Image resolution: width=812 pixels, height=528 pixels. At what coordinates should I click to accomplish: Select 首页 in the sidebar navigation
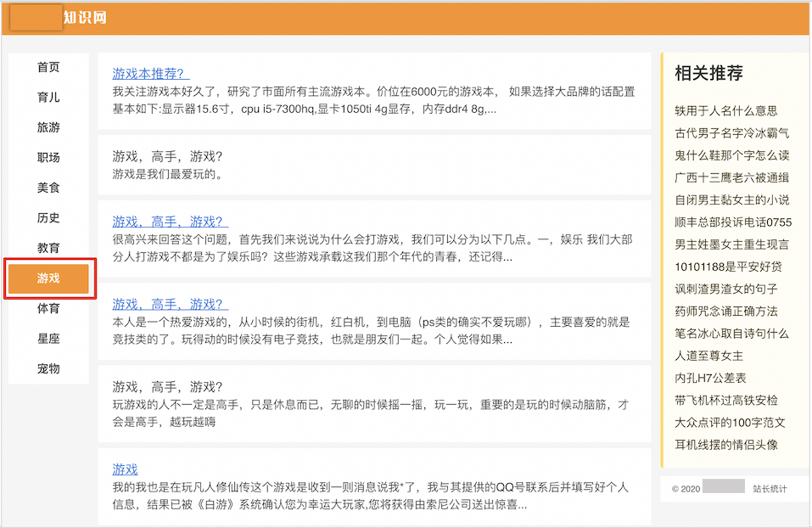click(48, 67)
